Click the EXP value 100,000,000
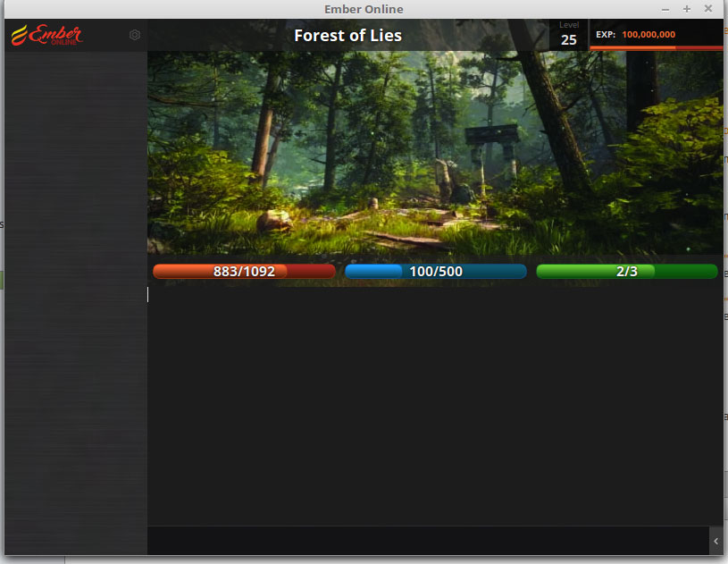Viewport: 728px width, 564px height. [x=649, y=34]
